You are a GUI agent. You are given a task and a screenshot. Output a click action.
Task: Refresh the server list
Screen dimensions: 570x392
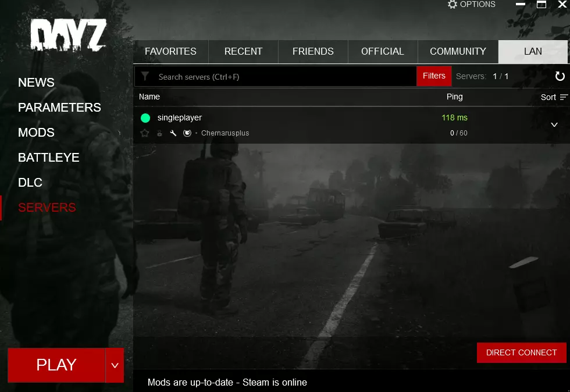click(x=560, y=76)
